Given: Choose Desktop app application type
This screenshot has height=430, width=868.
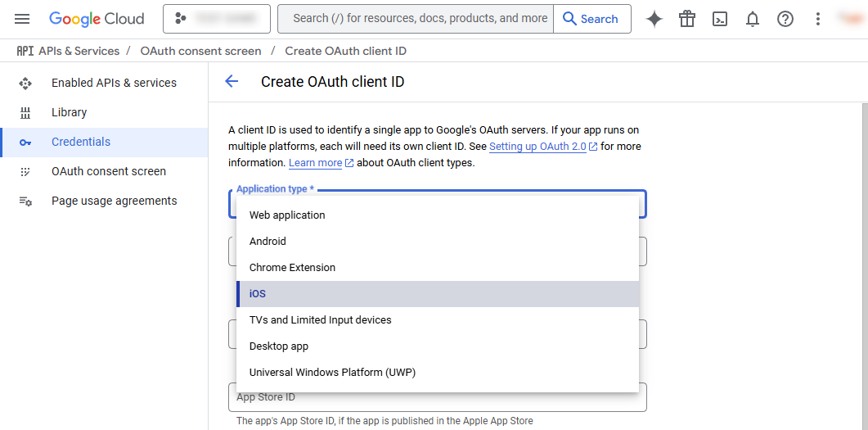Looking at the screenshot, I should [x=438, y=346].
